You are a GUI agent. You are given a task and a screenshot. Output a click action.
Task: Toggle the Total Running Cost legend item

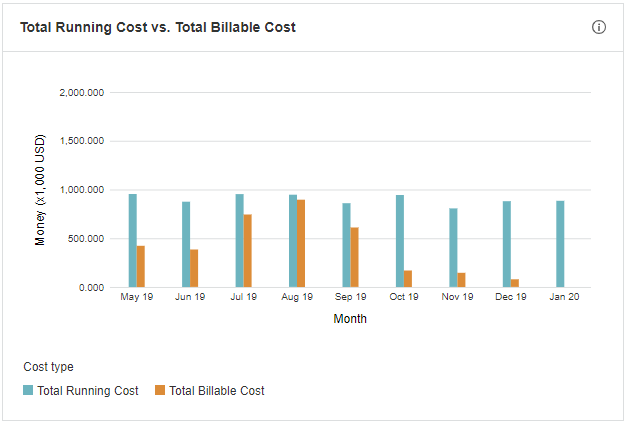tap(88, 390)
